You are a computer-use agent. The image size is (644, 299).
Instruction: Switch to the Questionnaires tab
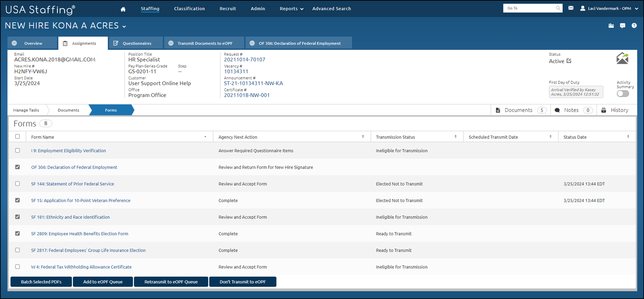pyautogui.click(x=137, y=43)
